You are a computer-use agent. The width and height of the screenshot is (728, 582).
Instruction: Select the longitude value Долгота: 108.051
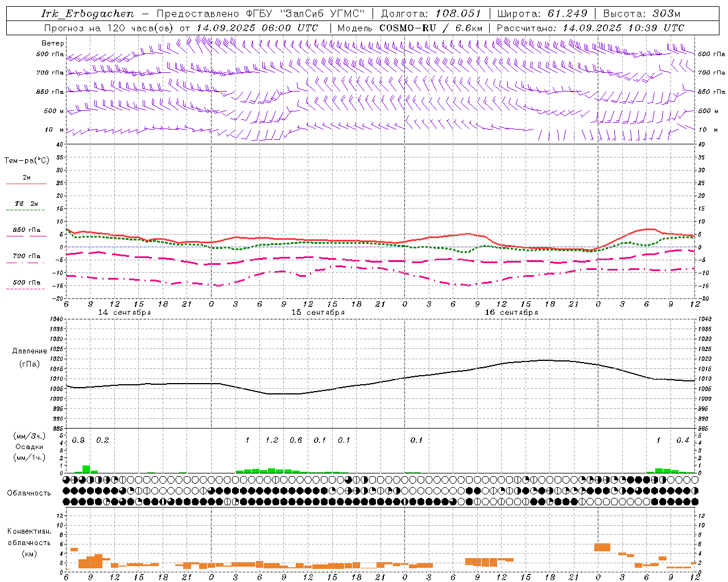[x=431, y=14]
